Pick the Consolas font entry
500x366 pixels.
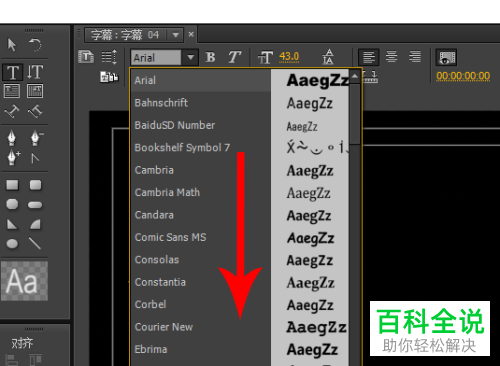[201, 260]
